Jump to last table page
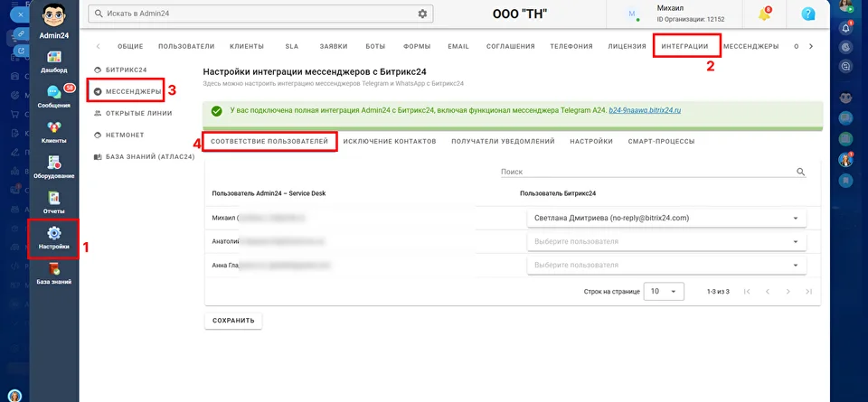The image size is (868, 402). (808, 292)
